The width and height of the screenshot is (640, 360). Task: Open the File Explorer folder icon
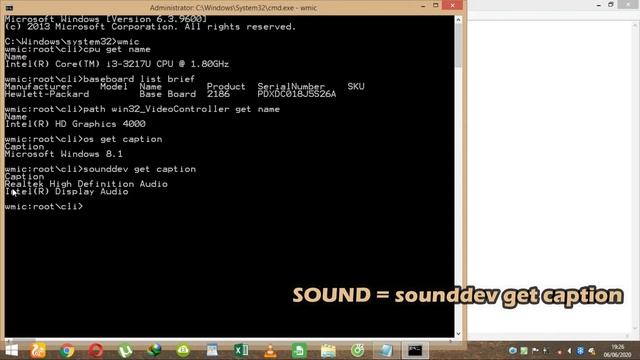click(328, 351)
